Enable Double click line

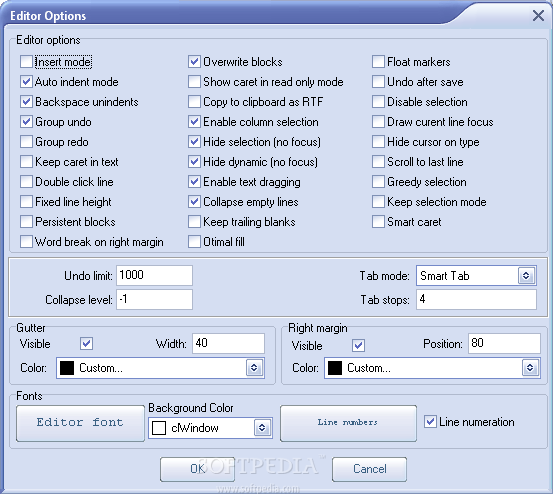[x=26, y=182]
